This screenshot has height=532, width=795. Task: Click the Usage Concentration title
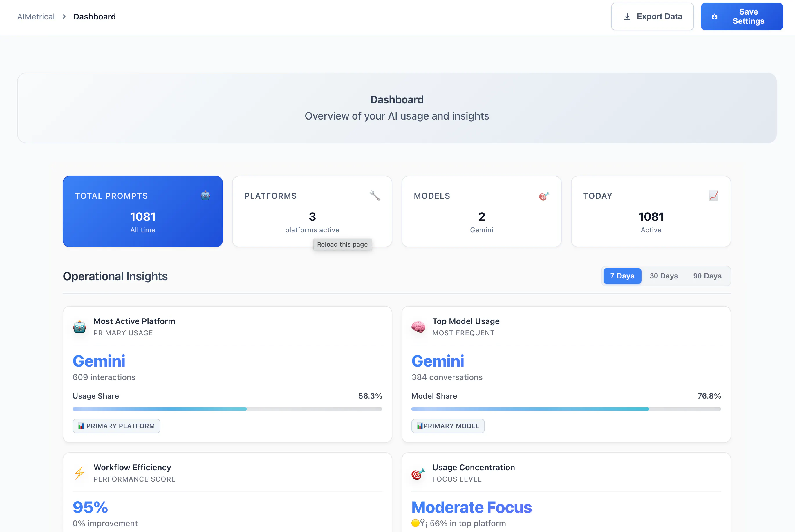(474, 467)
